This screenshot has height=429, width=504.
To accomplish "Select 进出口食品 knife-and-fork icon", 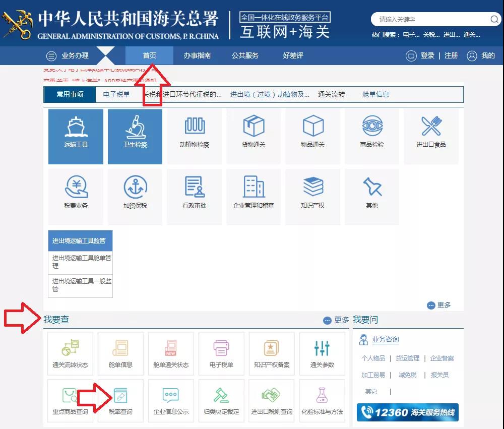I will 431,136.
